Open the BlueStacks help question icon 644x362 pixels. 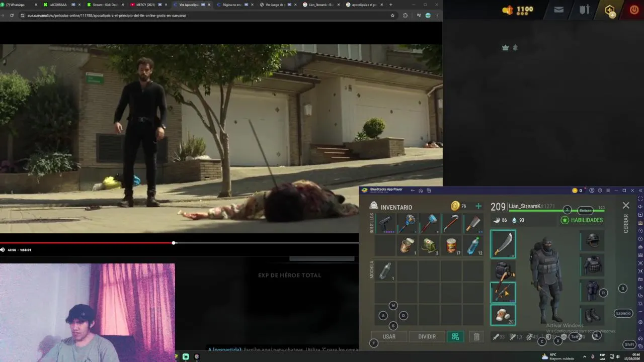600,191
